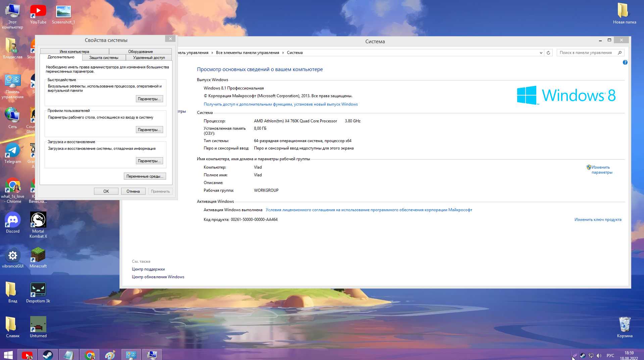Screen dimensions: 644x360
Task: Select the Славик folder on the desktop
Action: (x=12, y=327)
